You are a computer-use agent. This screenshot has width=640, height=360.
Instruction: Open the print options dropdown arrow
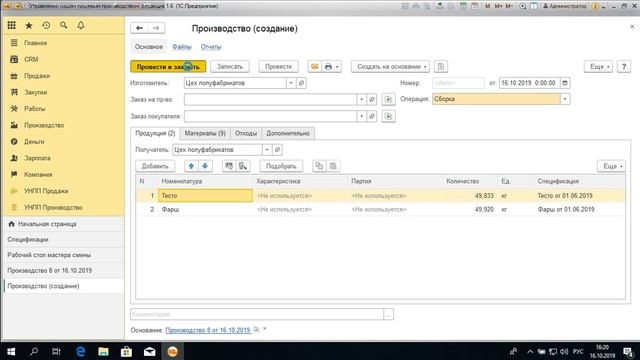(337, 67)
